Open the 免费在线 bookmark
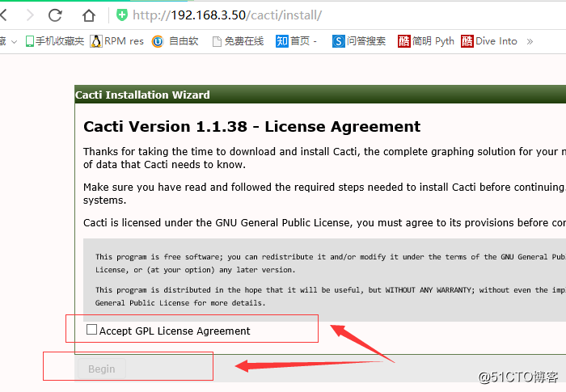The image size is (566, 392). (x=239, y=41)
